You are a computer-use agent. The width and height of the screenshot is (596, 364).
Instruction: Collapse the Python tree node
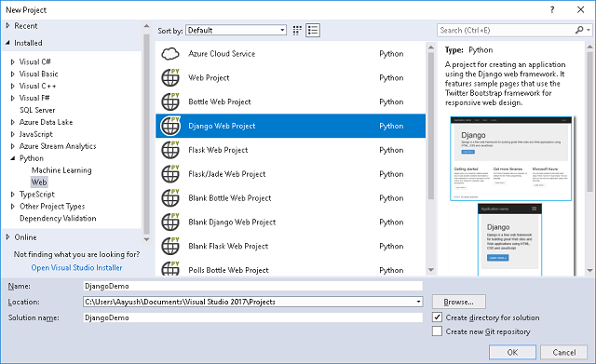click(x=12, y=158)
